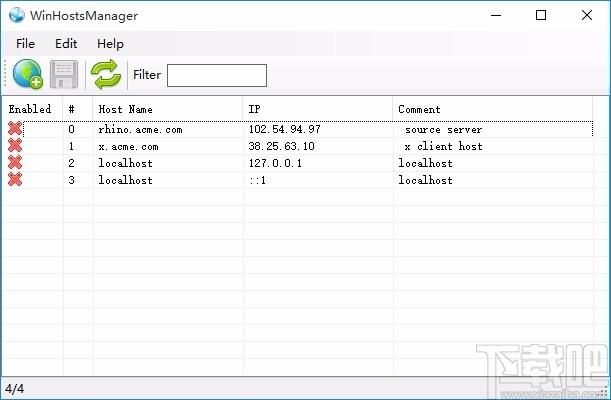Toggle enabled state for x.acme.com row

coord(15,146)
